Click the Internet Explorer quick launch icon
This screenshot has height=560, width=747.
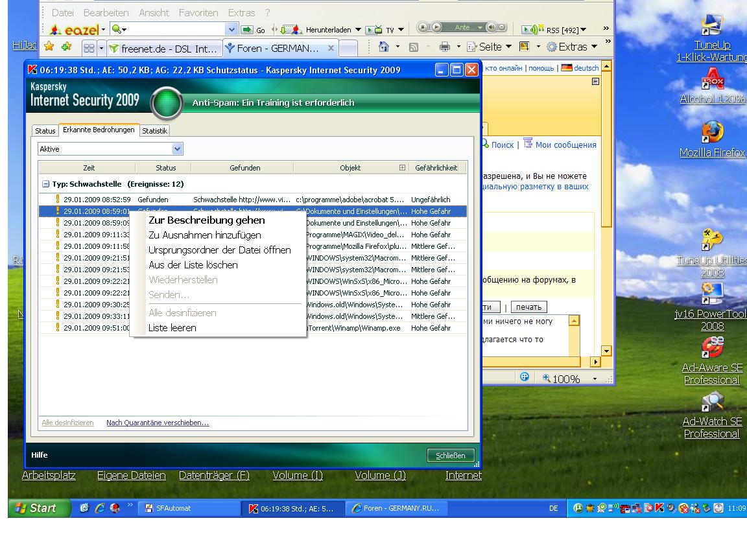click(x=100, y=508)
